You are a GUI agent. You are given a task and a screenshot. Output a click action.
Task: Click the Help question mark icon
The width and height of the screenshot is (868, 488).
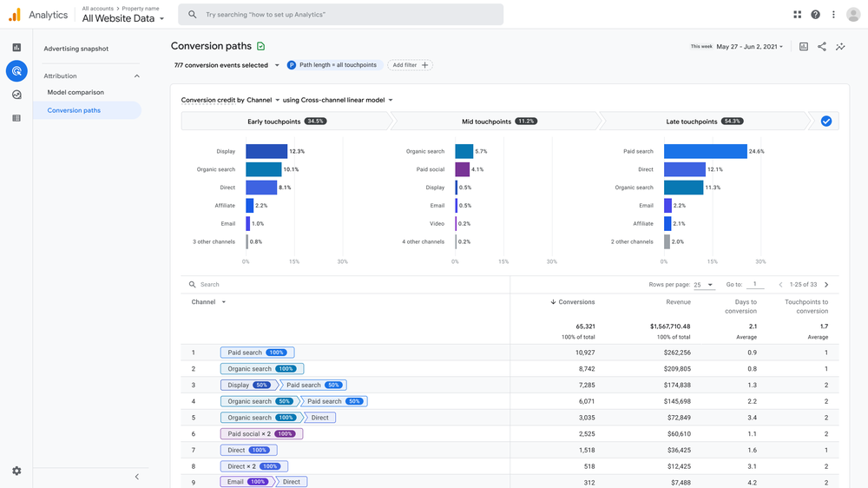pyautogui.click(x=815, y=15)
